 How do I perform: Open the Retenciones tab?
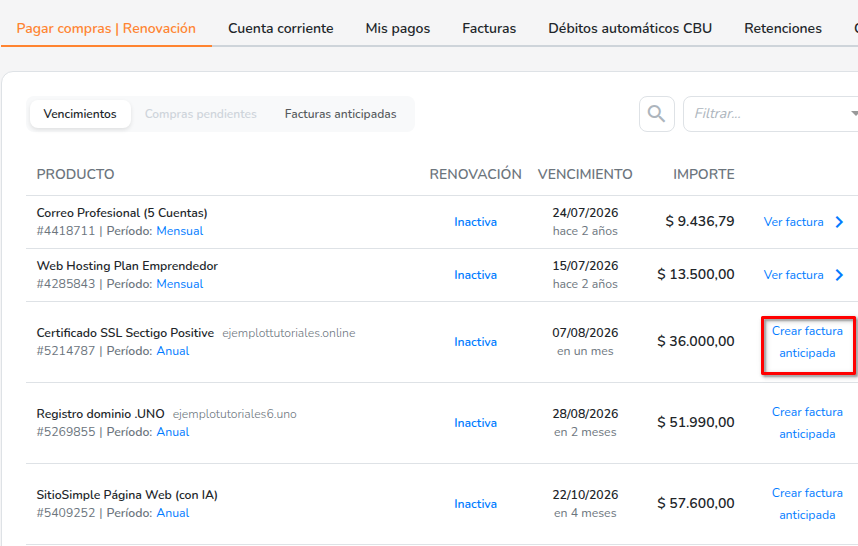(783, 28)
